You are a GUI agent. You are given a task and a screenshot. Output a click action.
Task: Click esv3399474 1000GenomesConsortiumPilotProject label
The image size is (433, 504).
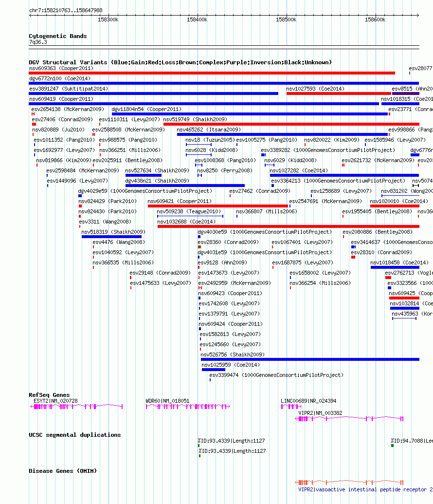276,375
